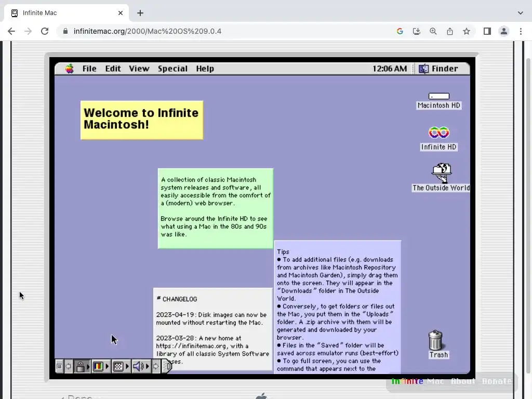This screenshot has height=399, width=532.
Task: Close the Infinite Mac tab
Action: pyautogui.click(x=121, y=13)
